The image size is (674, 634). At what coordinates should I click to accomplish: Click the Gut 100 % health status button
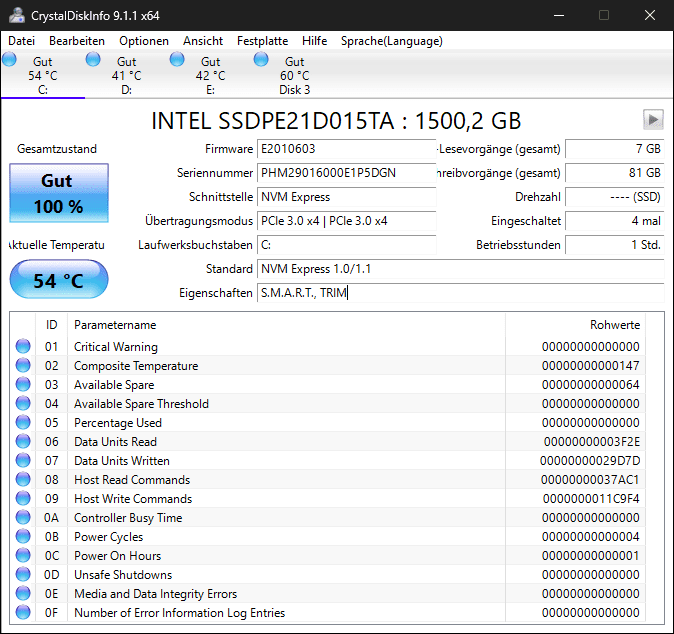[59, 193]
